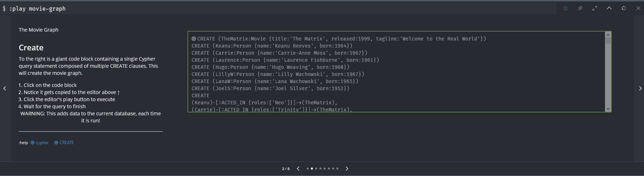Image resolution: width=644 pixels, height=176 pixels.
Task: Click the next page chevron after the dots
Action: point(347,169)
